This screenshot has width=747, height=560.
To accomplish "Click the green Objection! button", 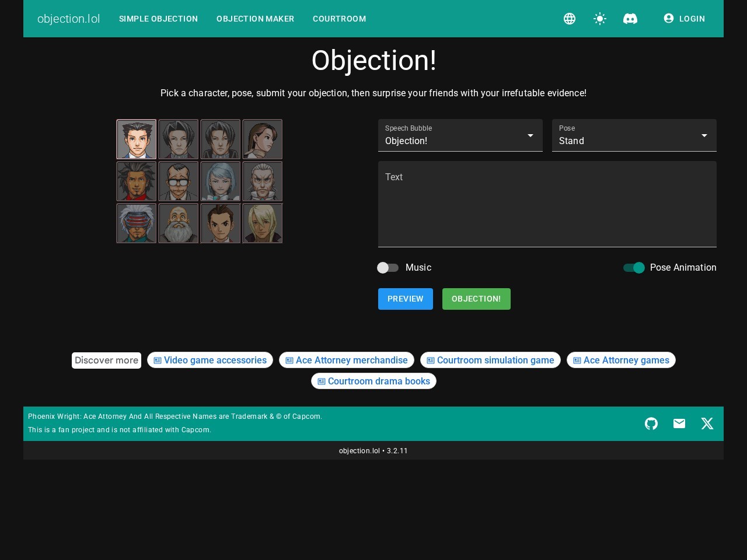I will 476,299.
